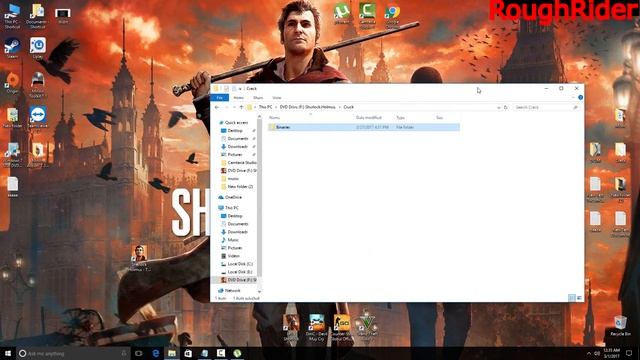This screenshot has width=640, height=360.
Task: Open the File ribbon tab
Action: point(220,98)
